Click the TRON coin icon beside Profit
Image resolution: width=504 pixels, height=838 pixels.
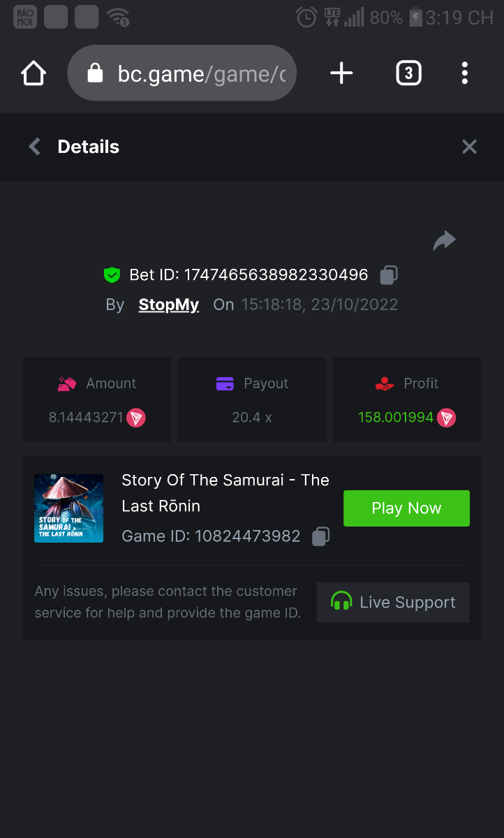447,418
